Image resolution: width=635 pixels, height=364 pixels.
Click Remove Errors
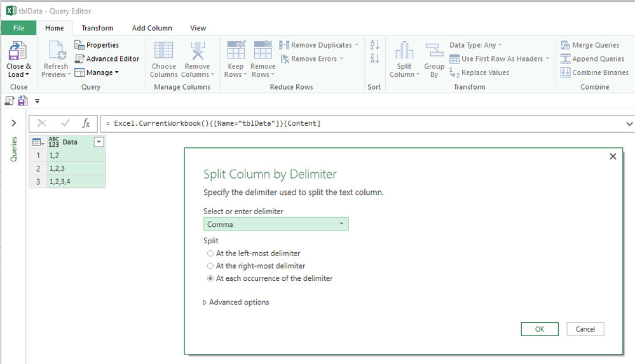pos(309,58)
